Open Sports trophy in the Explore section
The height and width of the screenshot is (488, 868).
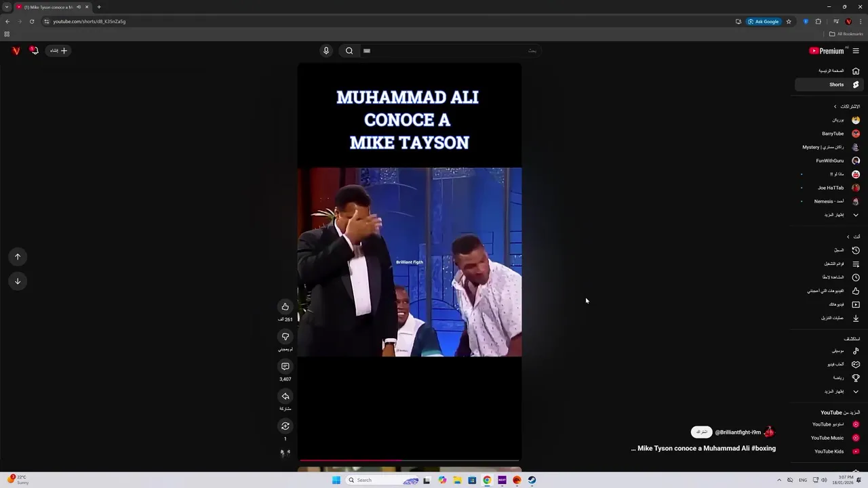829,378
